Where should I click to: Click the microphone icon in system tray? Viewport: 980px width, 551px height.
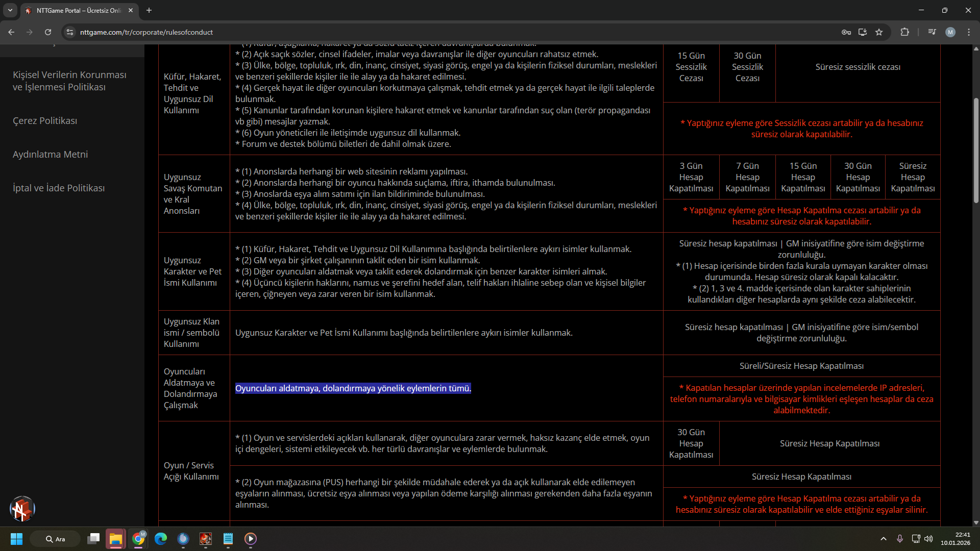tap(900, 539)
